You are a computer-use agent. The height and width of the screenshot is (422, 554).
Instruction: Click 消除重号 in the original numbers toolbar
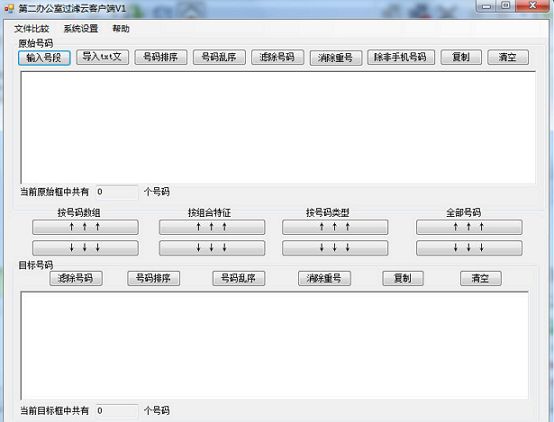coord(336,58)
